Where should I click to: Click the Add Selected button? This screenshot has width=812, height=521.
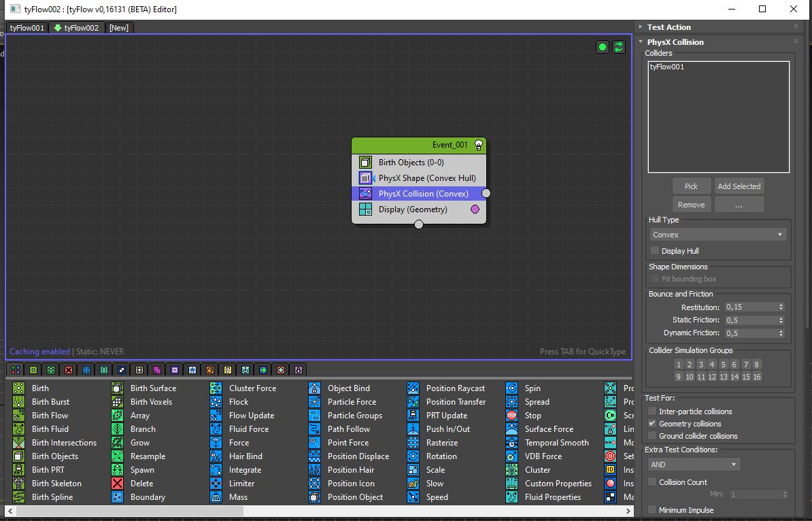point(739,186)
